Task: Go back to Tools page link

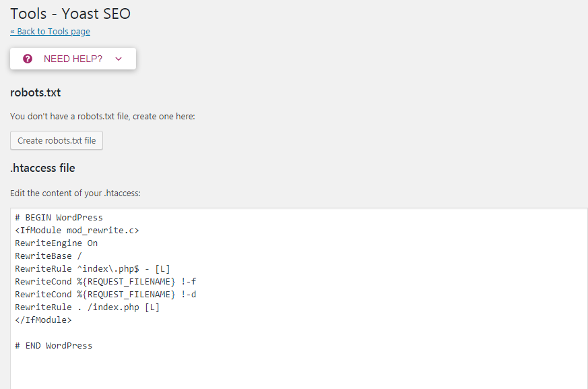Action: pos(50,32)
